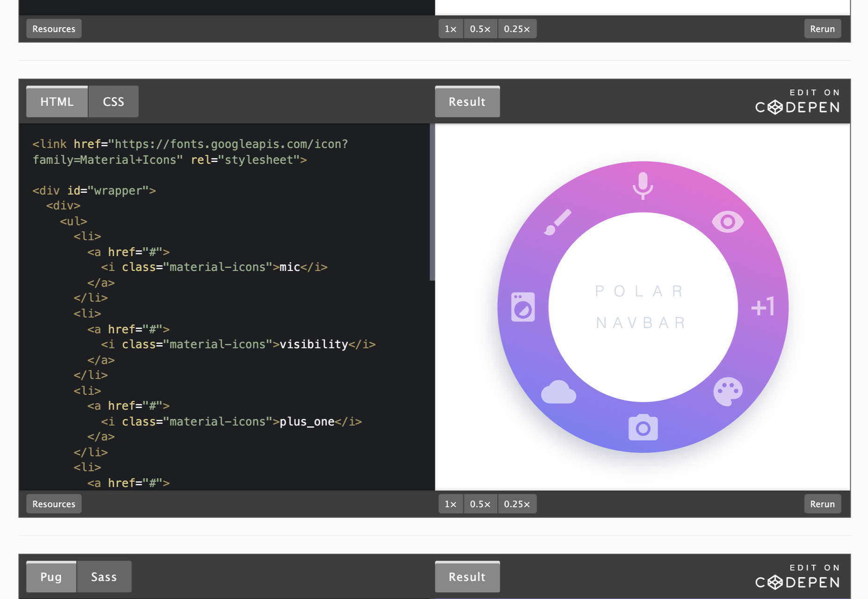Click the POLAR text in the ring center
This screenshot has width=868, height=599.
coord(639,291)
